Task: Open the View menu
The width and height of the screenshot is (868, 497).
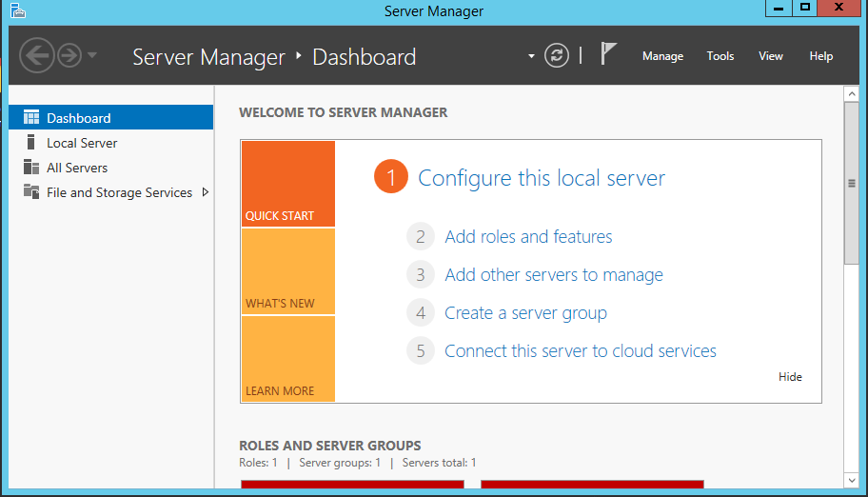Action: point(771,56)
